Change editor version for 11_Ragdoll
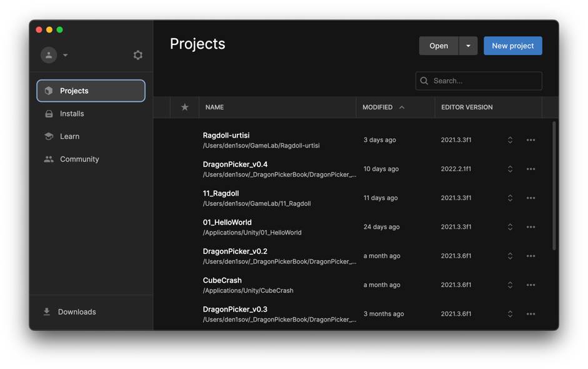This screenshot has width=588, height=369. click(510, 198)
